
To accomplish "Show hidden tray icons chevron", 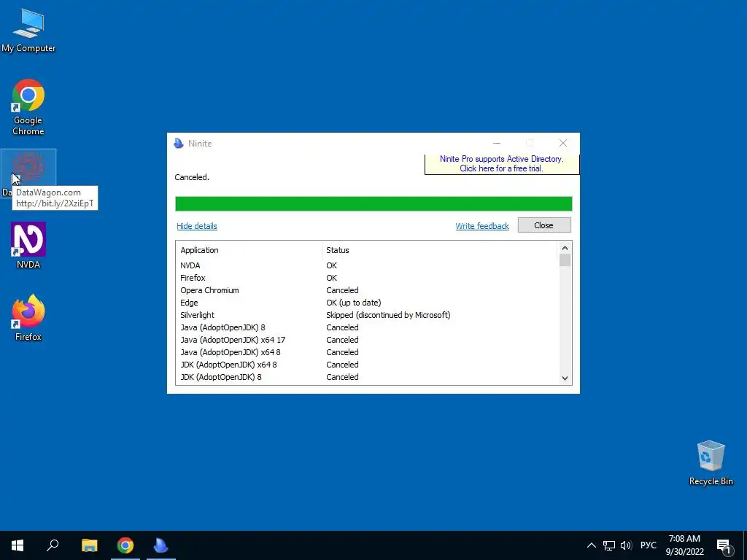I will pyautogui.click(x=591, y=545).
